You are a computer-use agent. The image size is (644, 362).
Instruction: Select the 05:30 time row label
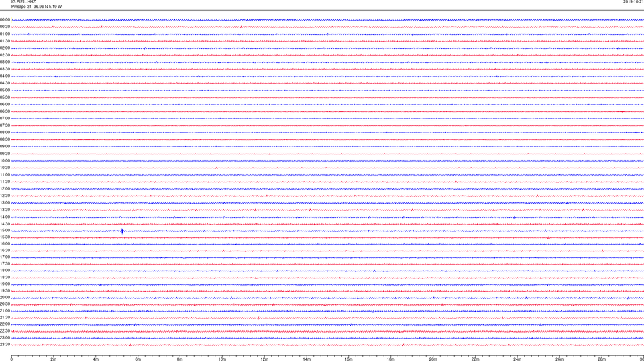tap(5, 97)
